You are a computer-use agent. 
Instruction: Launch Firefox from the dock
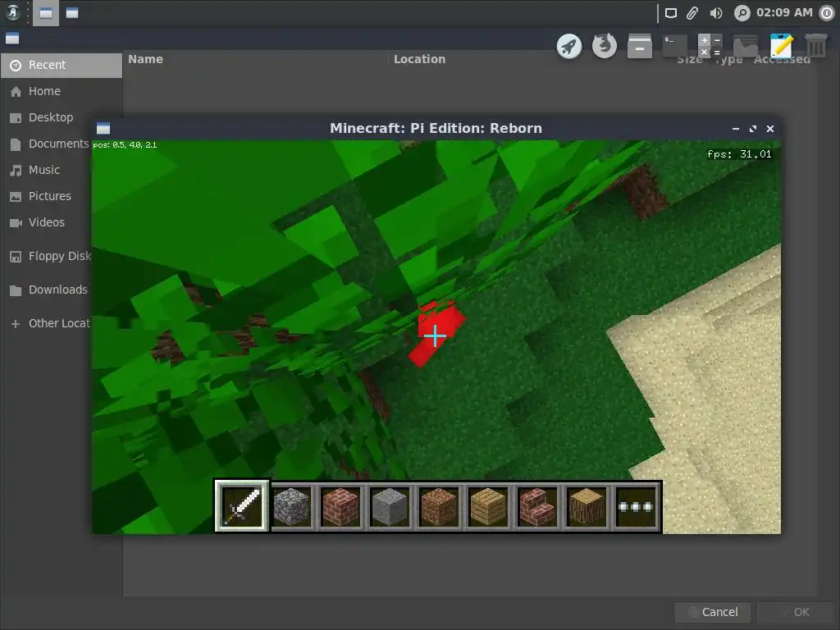[x=605, y=46]
